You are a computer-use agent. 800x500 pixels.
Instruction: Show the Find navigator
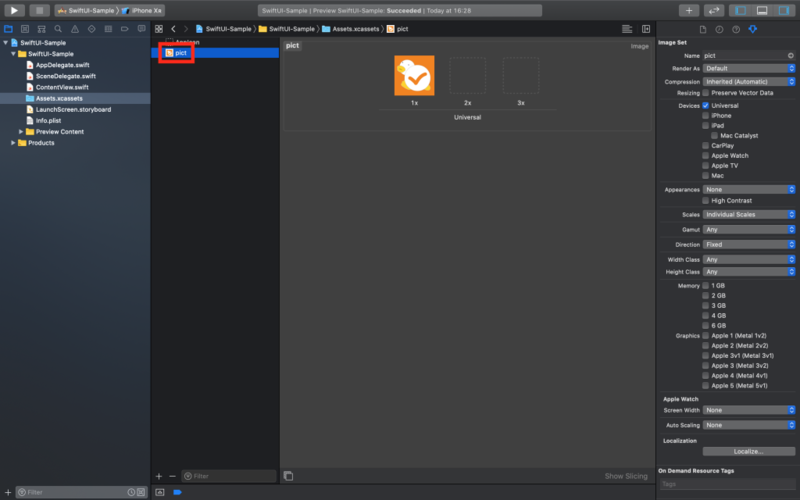pos(58,29)
